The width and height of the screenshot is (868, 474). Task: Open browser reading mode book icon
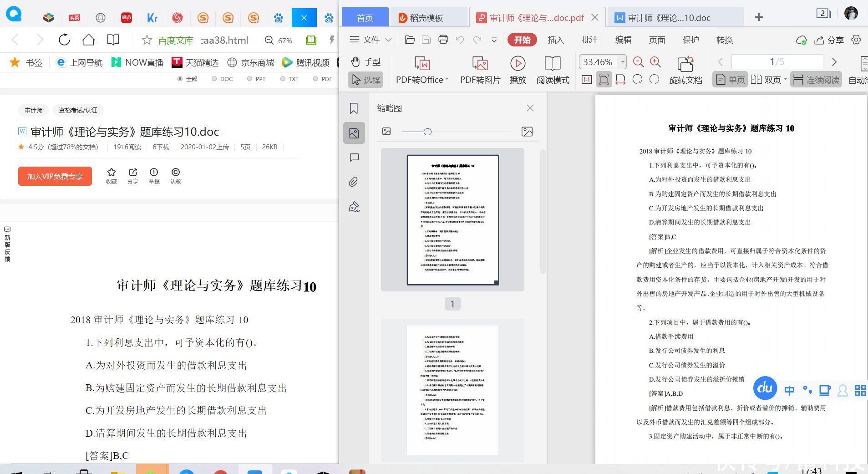pos(113,40)
